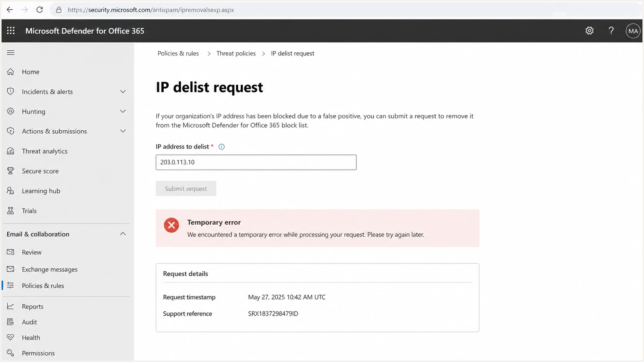Viewport: 644px width, 362px height.
Task: Click the Home house icon
Action: (x=11, y=72)
